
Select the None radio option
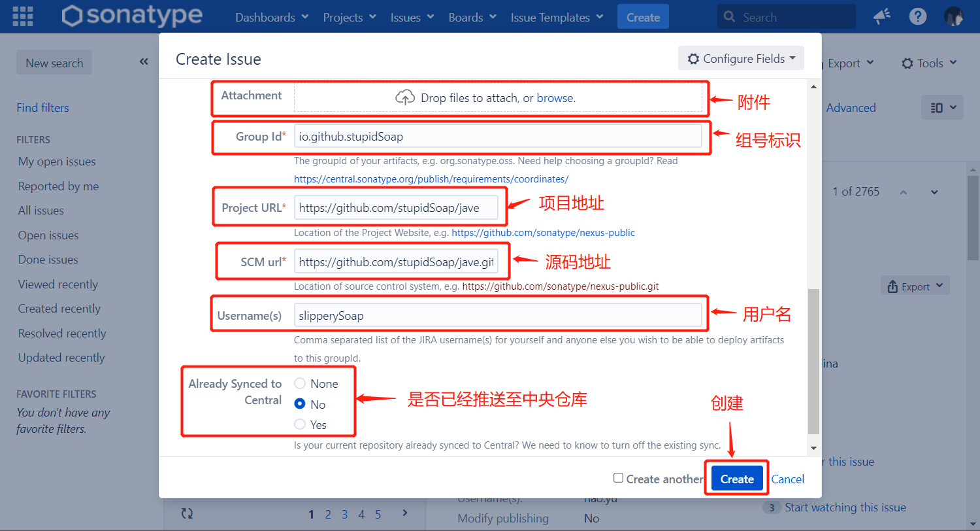coord(300,383)
